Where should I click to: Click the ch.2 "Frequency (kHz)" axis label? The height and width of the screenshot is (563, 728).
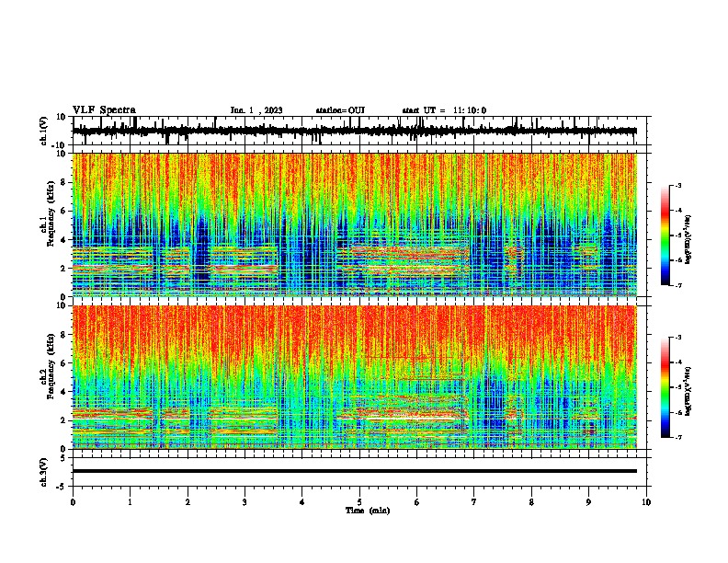(x=51, y=366)
